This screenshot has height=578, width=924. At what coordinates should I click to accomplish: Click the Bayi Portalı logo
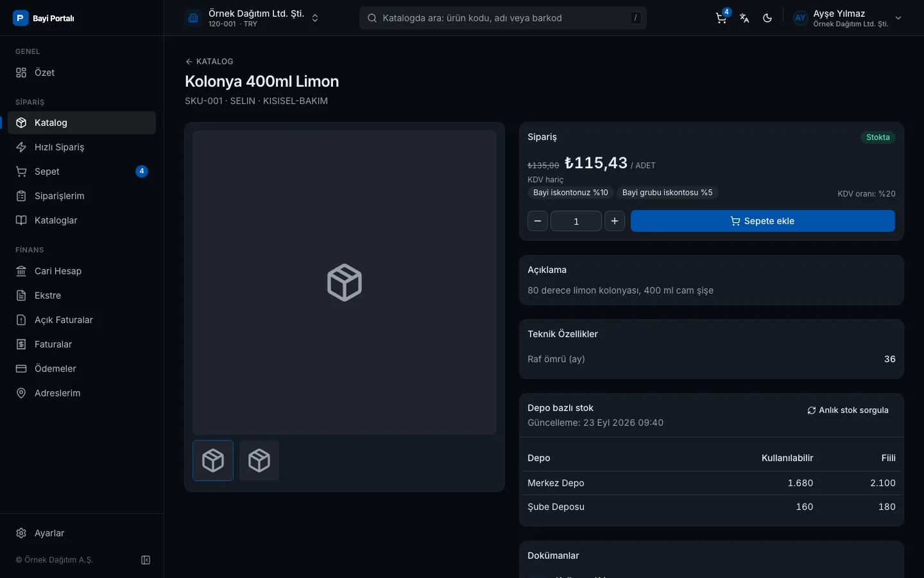click(44, 18)
